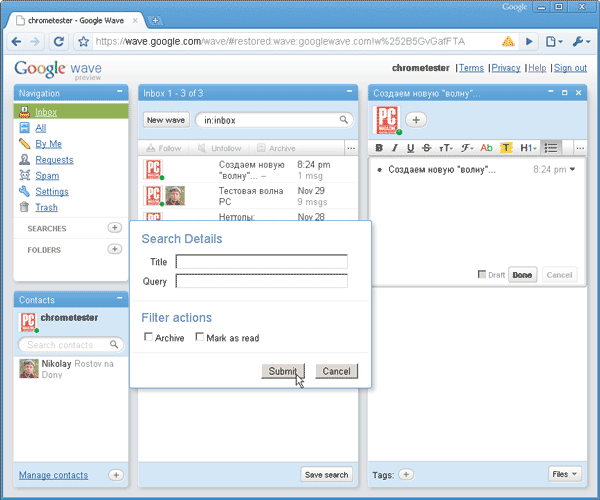
Task: Minimize the Contacts panel
Action: (120, 298)
